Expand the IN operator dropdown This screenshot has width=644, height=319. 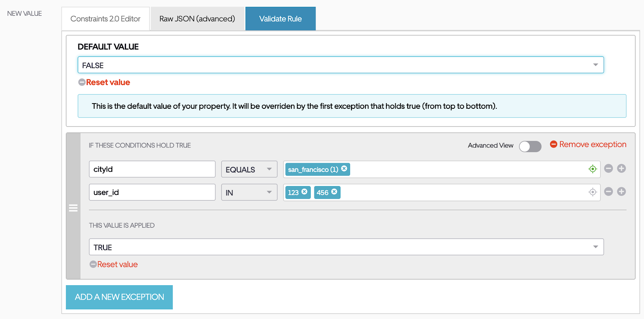tap(249, 193)
